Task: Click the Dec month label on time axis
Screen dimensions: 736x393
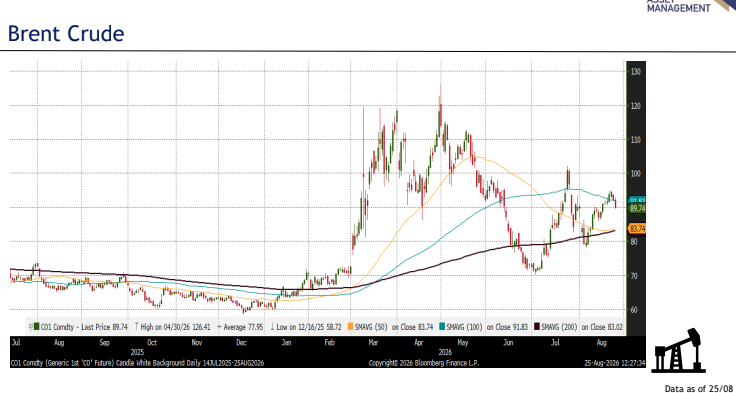Action: 241,343
